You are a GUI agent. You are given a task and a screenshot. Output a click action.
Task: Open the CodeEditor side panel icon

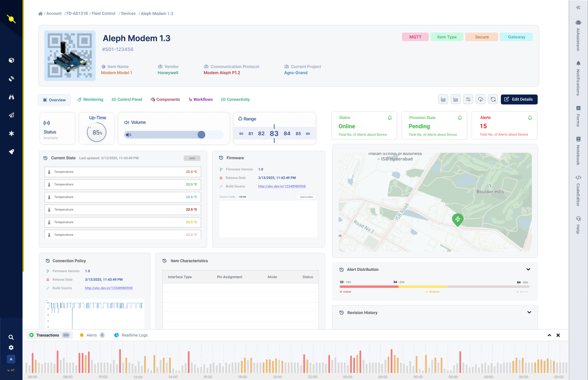tap(578, 178)
